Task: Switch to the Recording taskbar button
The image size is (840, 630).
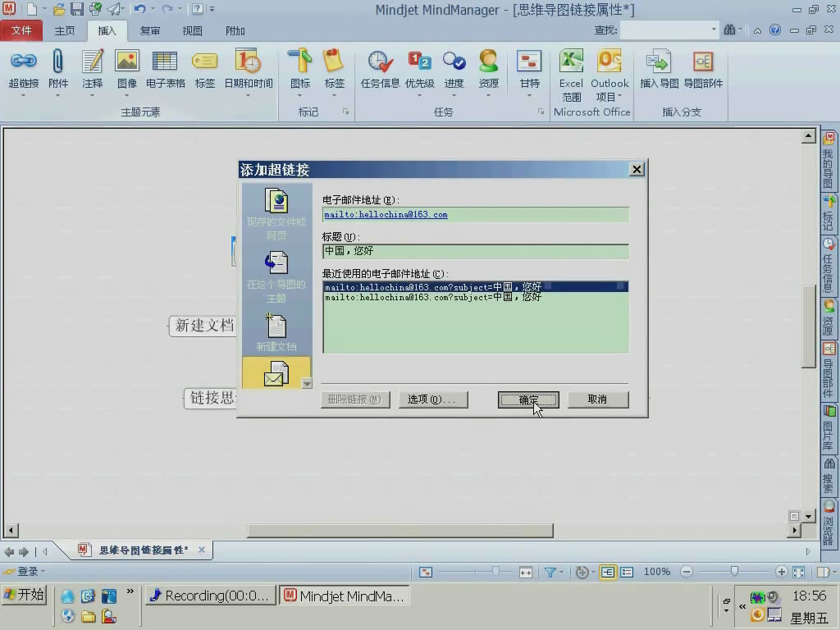Action: 210,596
